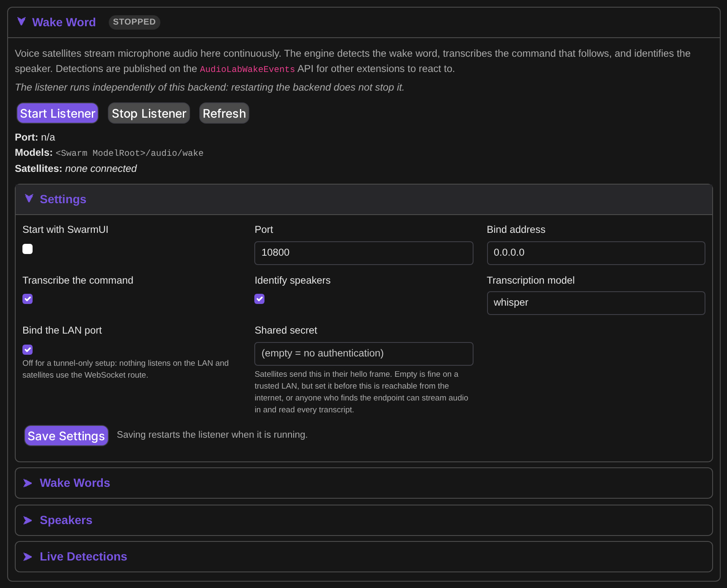Open the Speakers heading
The width and height of the screenshot is (727, 588).
coord(66,520)
